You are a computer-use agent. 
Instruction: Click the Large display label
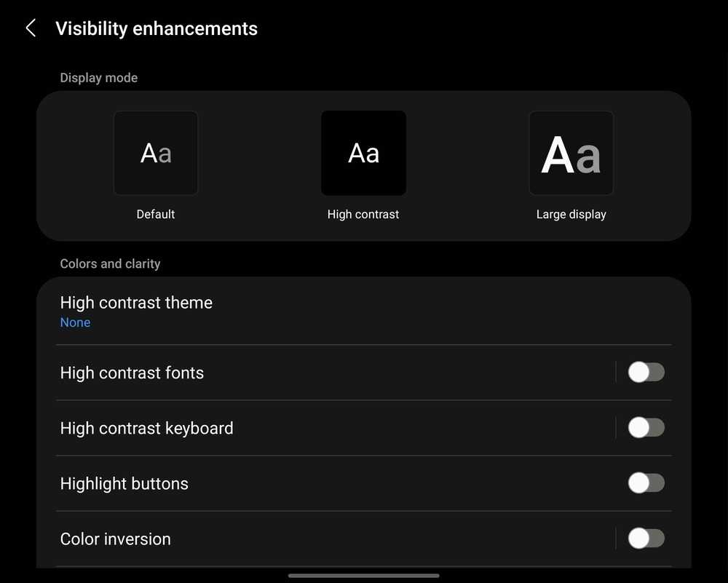[x=571, y=214]
